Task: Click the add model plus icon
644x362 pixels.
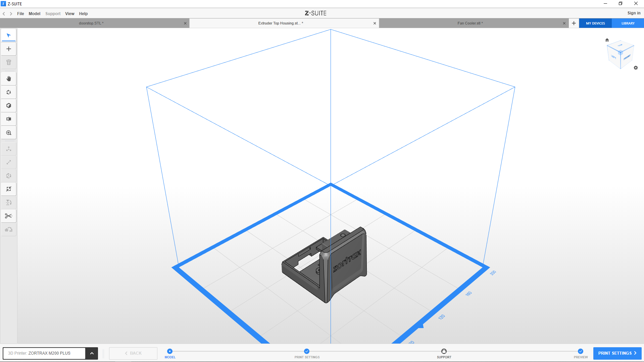Action: point(9,49)
